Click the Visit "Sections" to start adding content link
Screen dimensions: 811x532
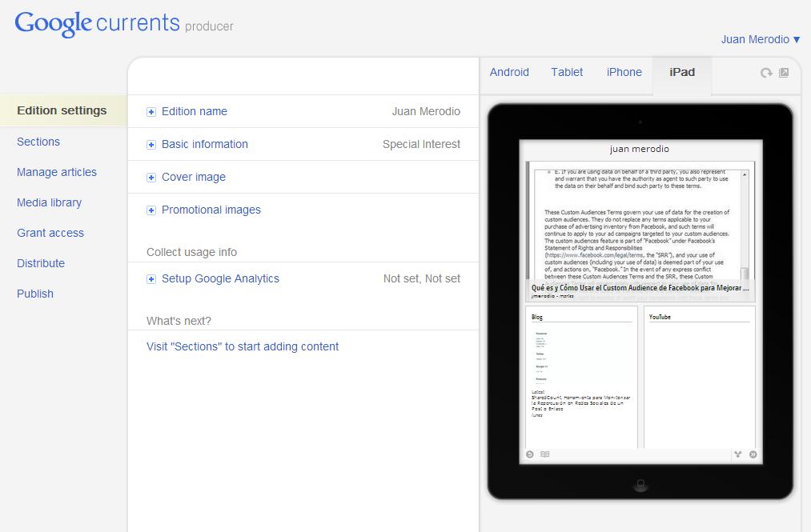tap(243, 346)
